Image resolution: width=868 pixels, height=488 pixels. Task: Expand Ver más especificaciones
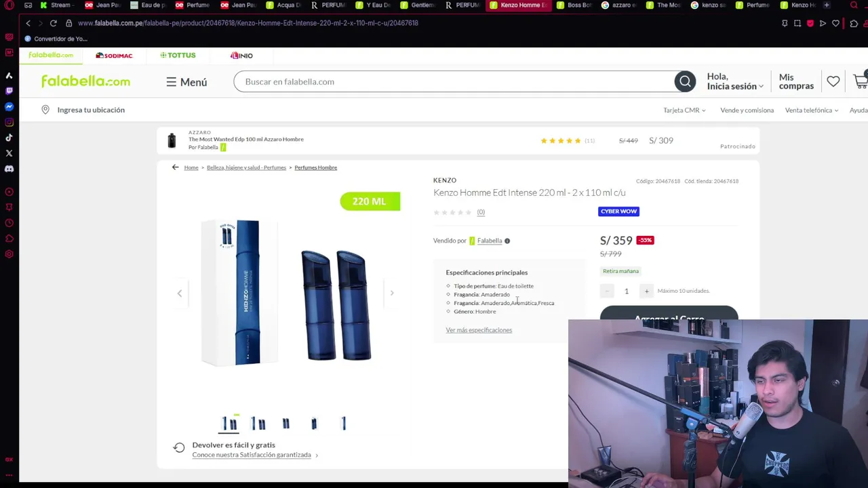[479, 330]
